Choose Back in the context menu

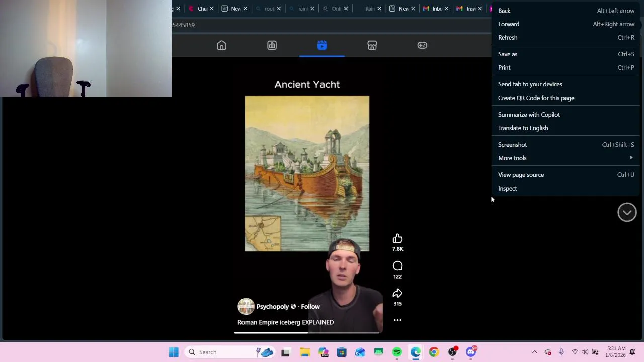pos(565,11)
